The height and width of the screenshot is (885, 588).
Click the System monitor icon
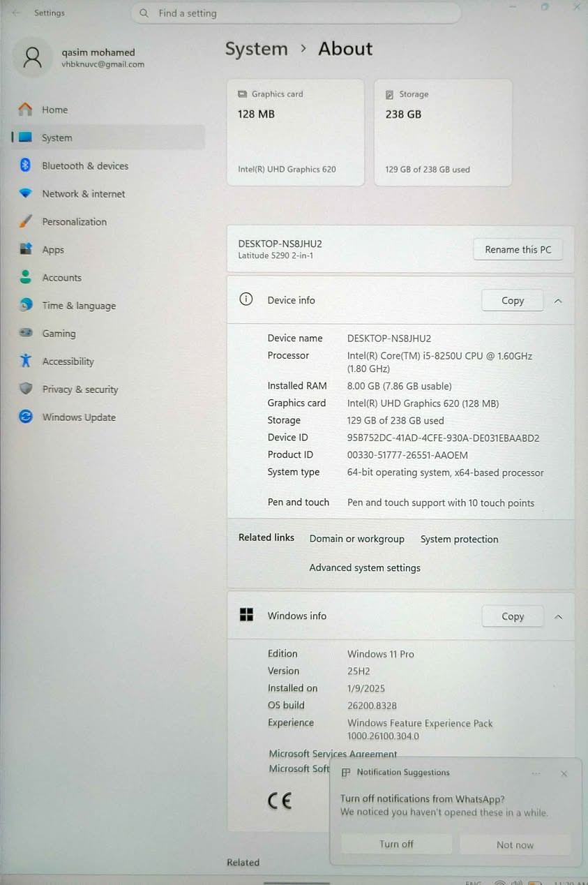point(26,137)
